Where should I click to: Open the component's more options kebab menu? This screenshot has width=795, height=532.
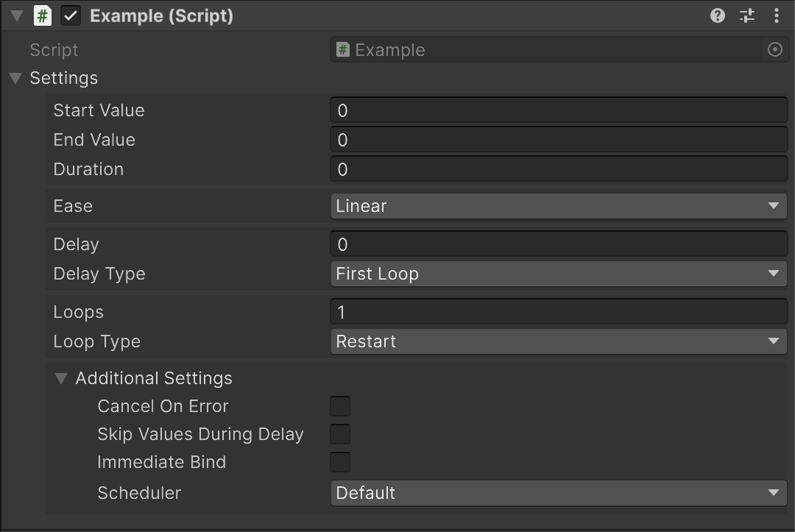pyautogui.click(x=776, y=15)
